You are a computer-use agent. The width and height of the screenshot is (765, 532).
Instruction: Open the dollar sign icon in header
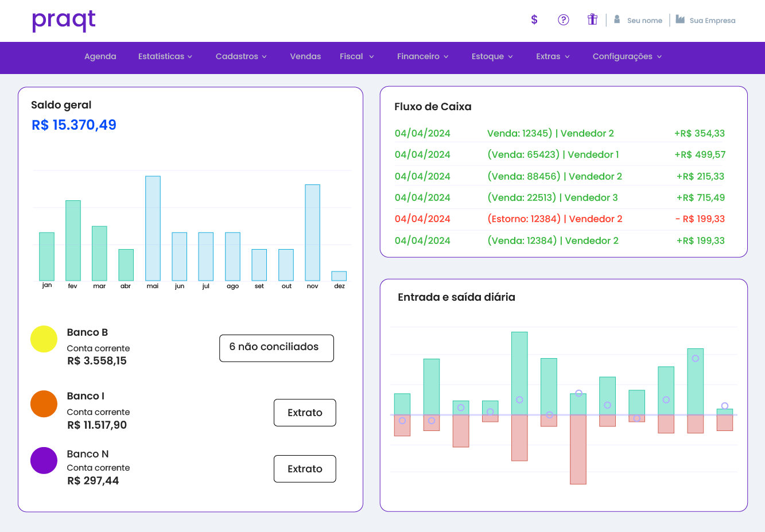pos(534,20)
